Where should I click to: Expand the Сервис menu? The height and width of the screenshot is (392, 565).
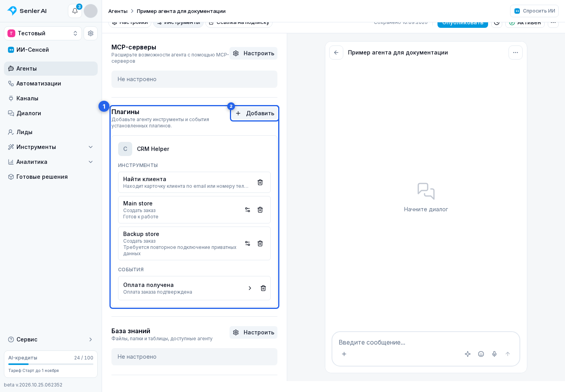click(51, 339)
